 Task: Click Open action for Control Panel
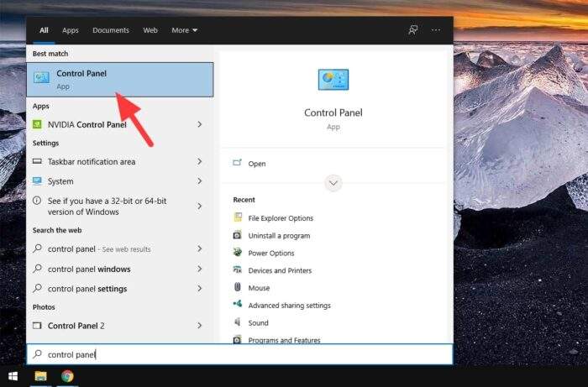coord(257,164)
